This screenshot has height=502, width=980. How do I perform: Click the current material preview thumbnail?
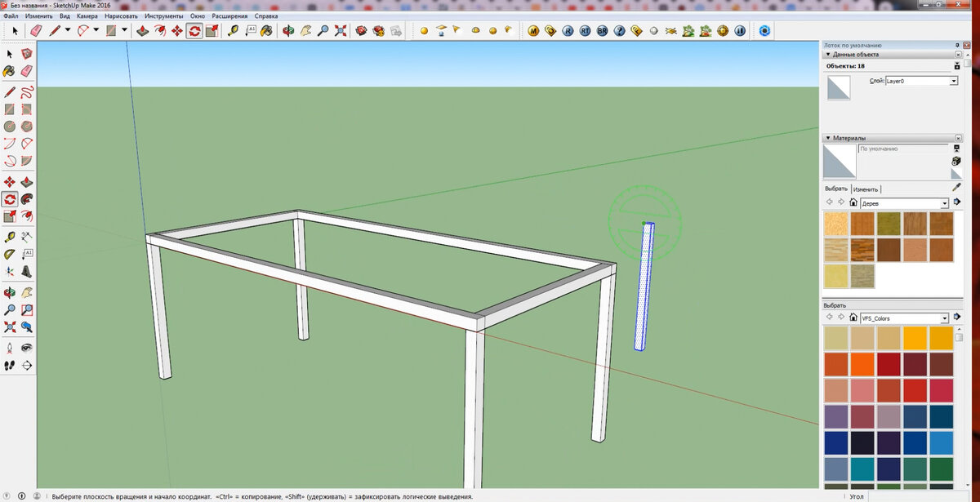[840, 162]
